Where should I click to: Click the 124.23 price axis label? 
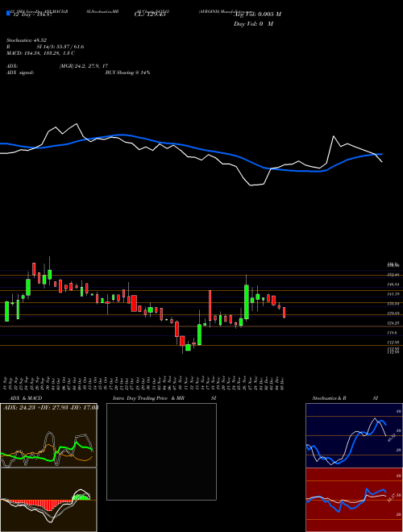[393, 323]
